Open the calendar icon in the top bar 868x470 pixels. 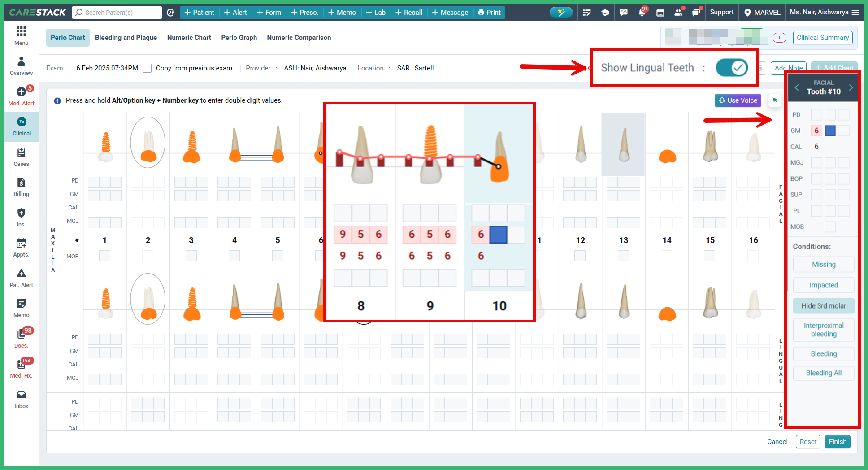(660, 13)
